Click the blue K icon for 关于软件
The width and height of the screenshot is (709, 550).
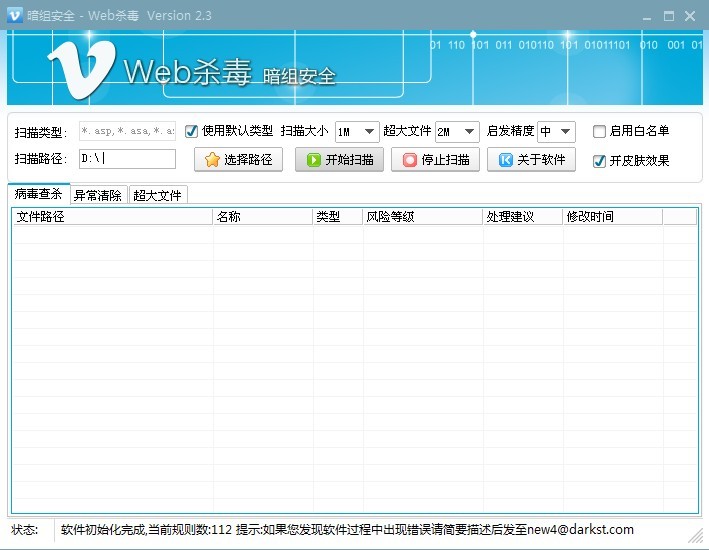506,160
